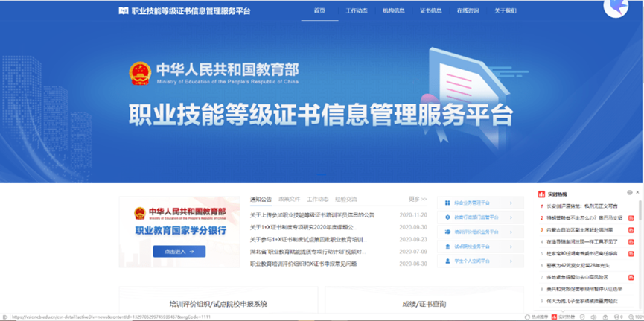Switch to the 经验交流 tab

(x=345, y=200)
